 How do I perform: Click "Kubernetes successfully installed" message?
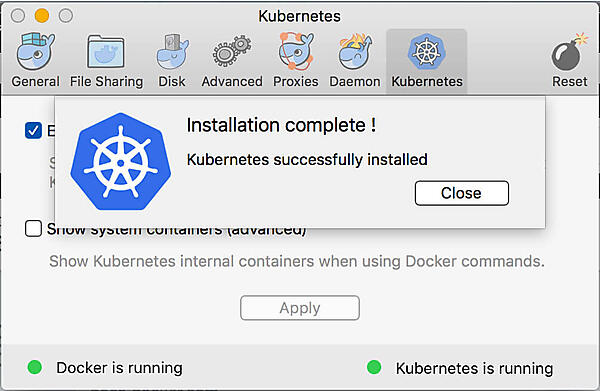(x=307, y=160)
